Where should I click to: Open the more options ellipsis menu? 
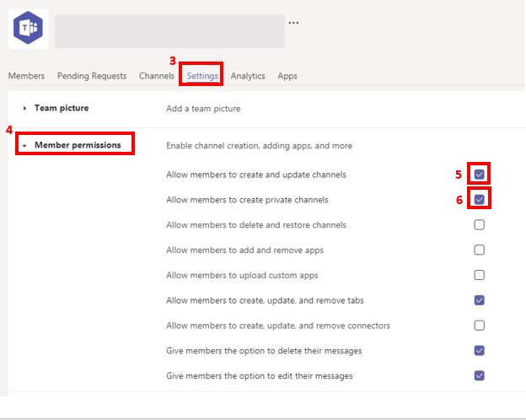point(293,23)
